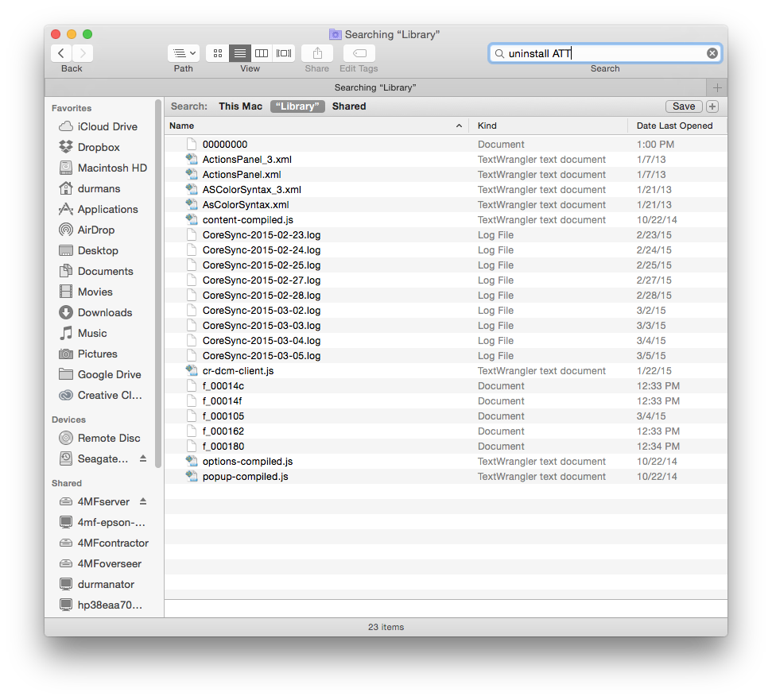Select cr-dcm-client.js file
772x700 pixels.
pos(445,371)
